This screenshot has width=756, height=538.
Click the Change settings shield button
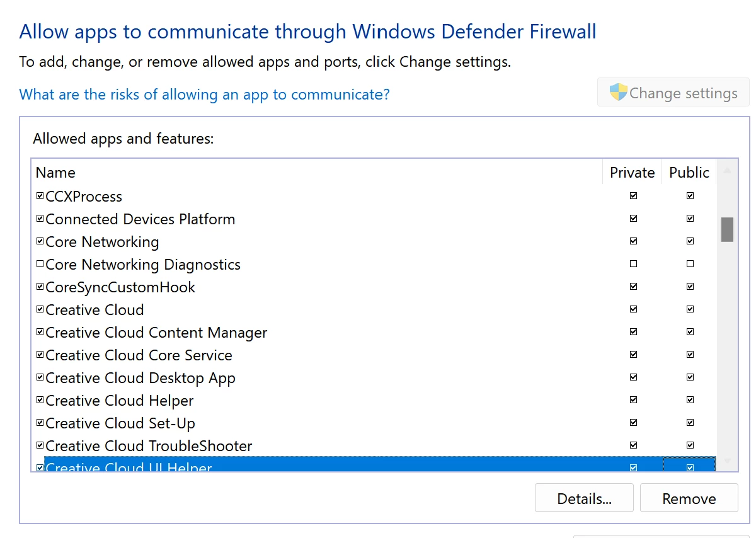coord(673,93)
